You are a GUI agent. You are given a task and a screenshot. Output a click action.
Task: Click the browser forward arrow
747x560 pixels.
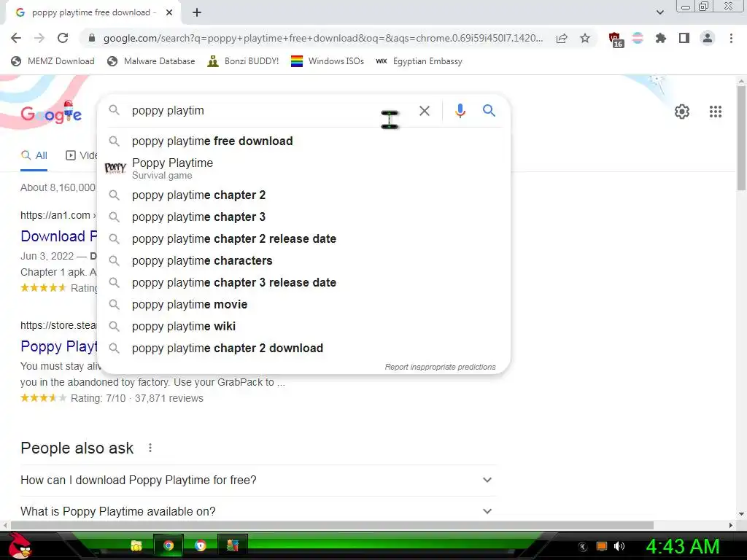39,38
